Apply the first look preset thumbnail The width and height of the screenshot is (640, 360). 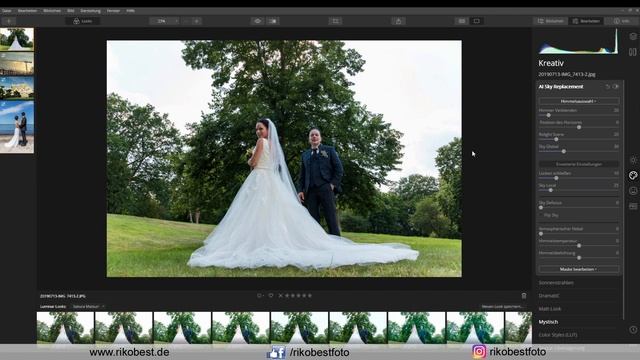coord(65,327)
